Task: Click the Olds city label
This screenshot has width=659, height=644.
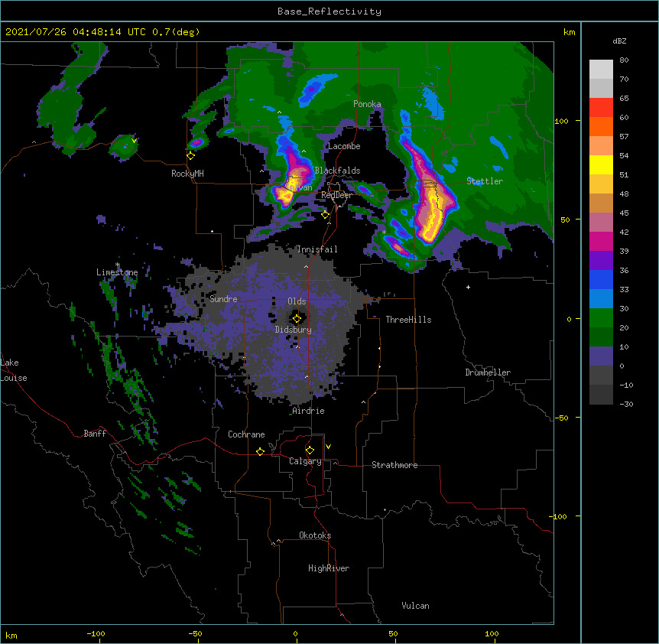Action: [297, 301]
